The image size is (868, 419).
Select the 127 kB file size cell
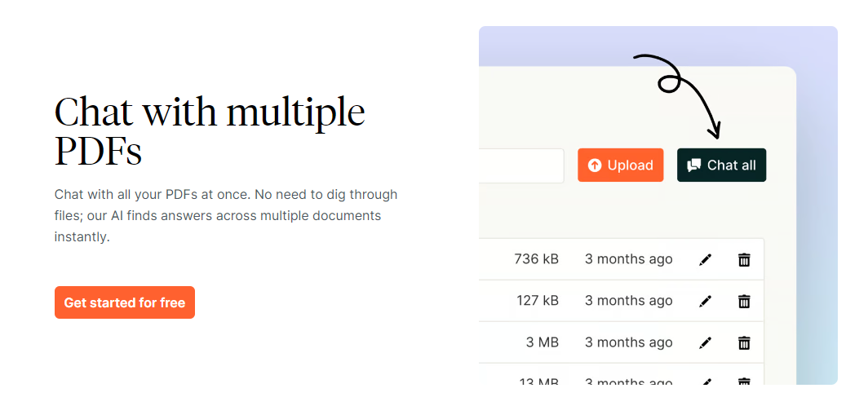click(537, 301)
